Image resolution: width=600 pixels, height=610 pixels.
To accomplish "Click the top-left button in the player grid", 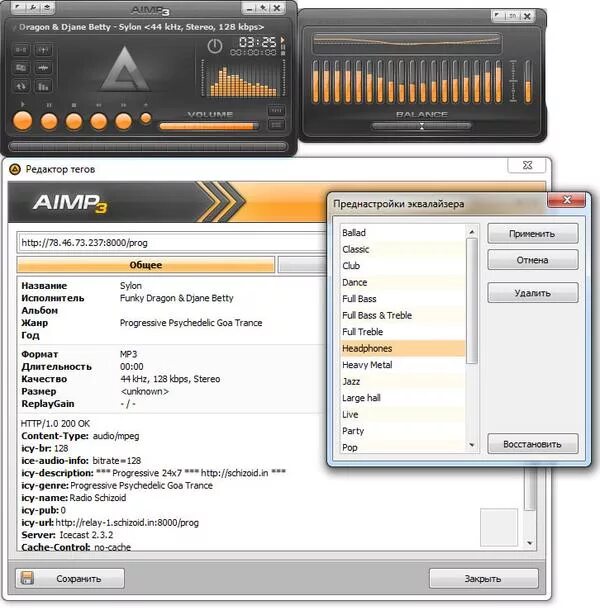I will tap(21, 50).
